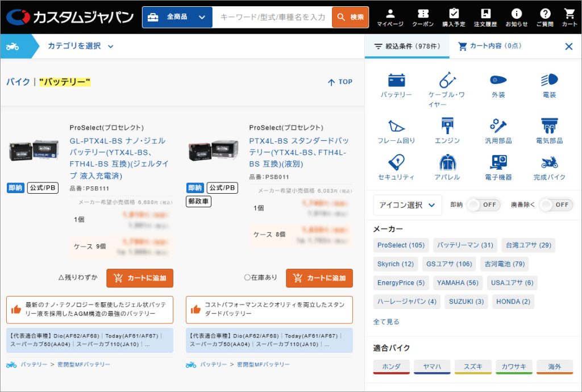Image resolution: width=582 pixels, height=392 pixels.
Task: Open the お知らせ notifications icon
Action: click(517, 18)
